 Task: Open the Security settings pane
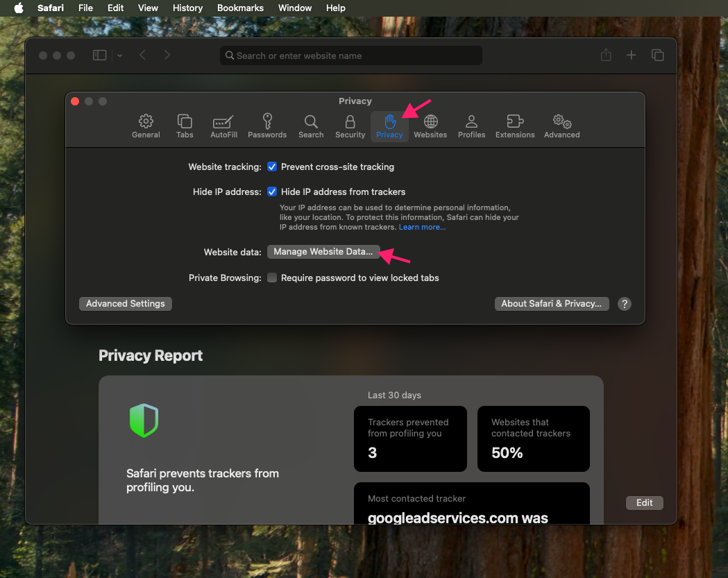coord(350,126)
